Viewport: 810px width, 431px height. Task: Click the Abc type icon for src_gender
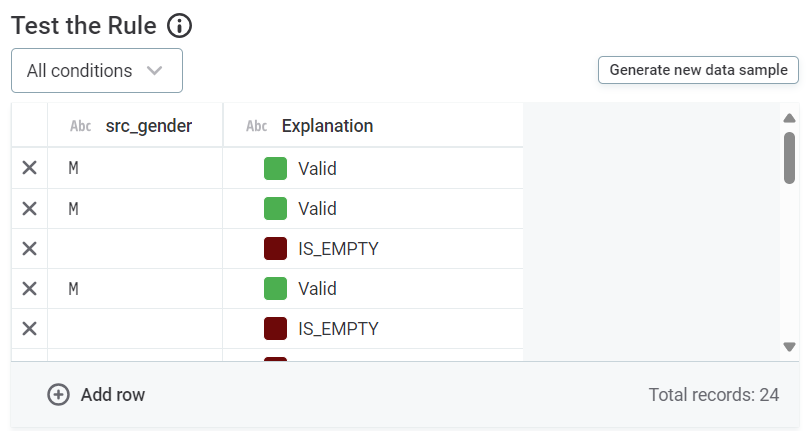(81, 126)
